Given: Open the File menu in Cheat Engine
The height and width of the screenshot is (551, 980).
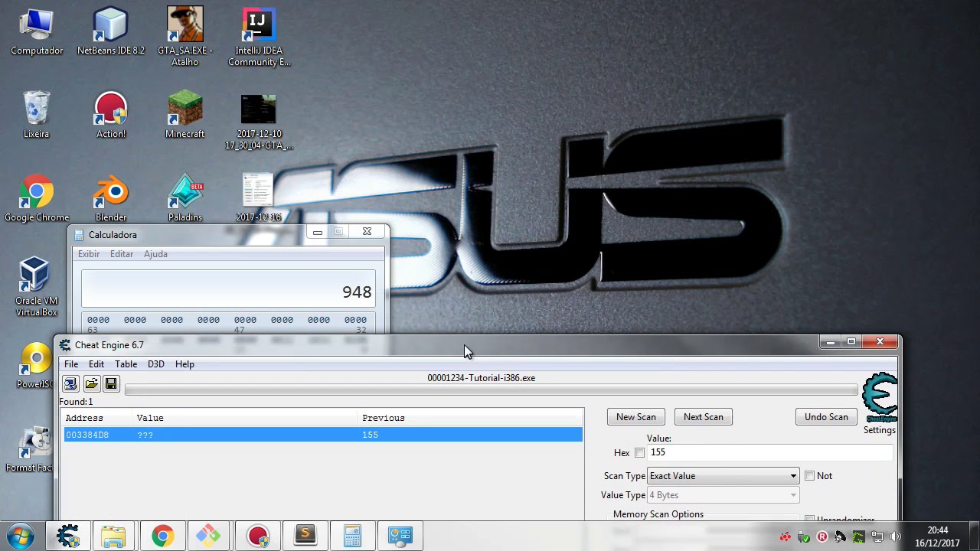Looking at the screenshot, I should tap(71, 364).
